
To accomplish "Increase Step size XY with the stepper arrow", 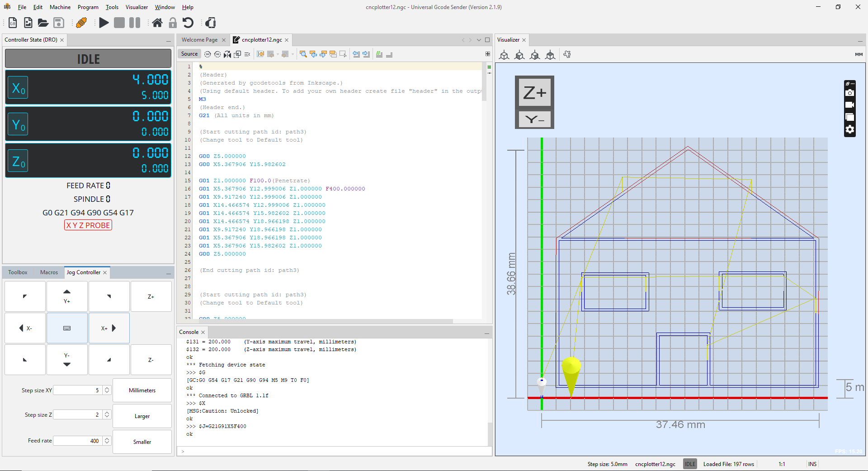I will 107,388.
